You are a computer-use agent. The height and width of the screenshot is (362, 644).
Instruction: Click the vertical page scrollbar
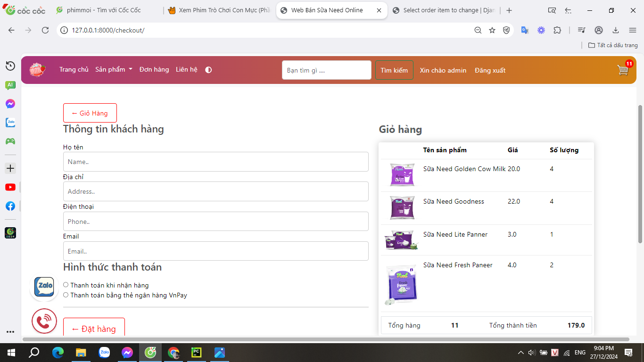(x=640, y=173)
